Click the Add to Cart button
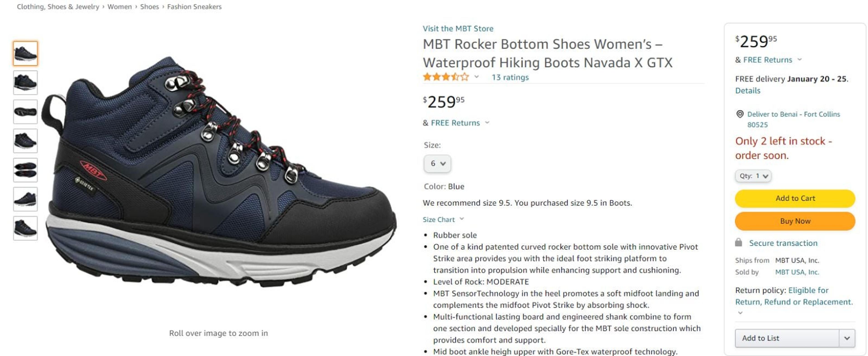Viewport: 868px width, 356px height. coord(795,198)
